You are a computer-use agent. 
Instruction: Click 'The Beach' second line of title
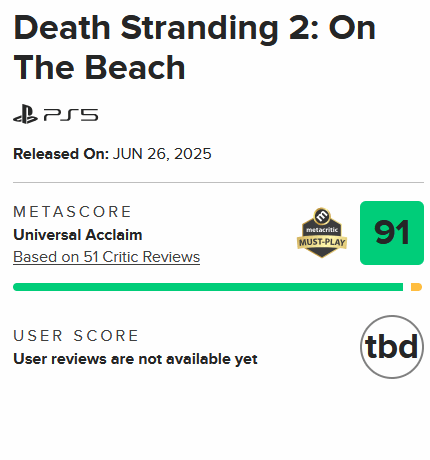[99, 68]
